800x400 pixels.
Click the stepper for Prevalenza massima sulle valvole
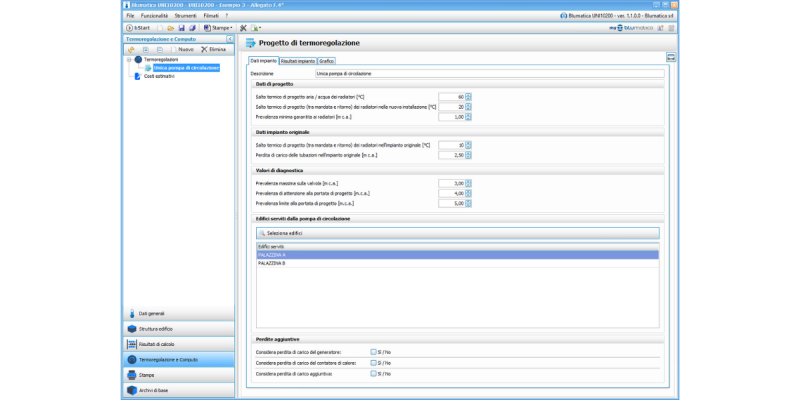pos(468,183)
